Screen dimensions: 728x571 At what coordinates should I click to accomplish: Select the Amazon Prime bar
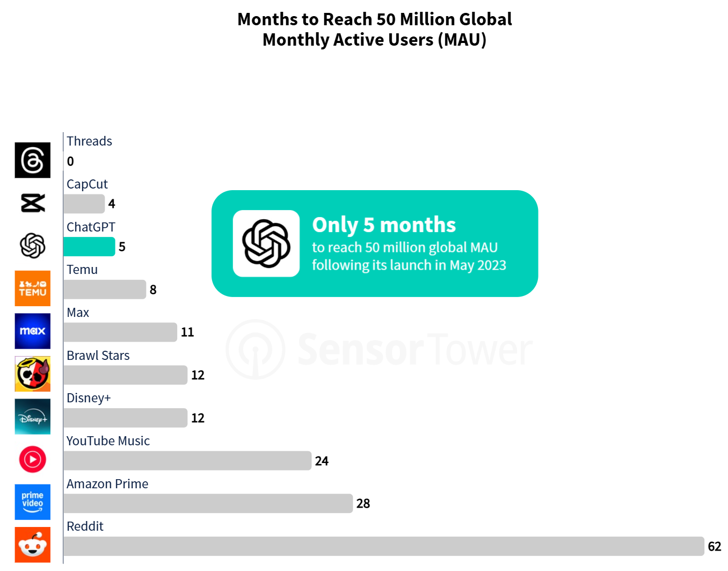[208, 503]
